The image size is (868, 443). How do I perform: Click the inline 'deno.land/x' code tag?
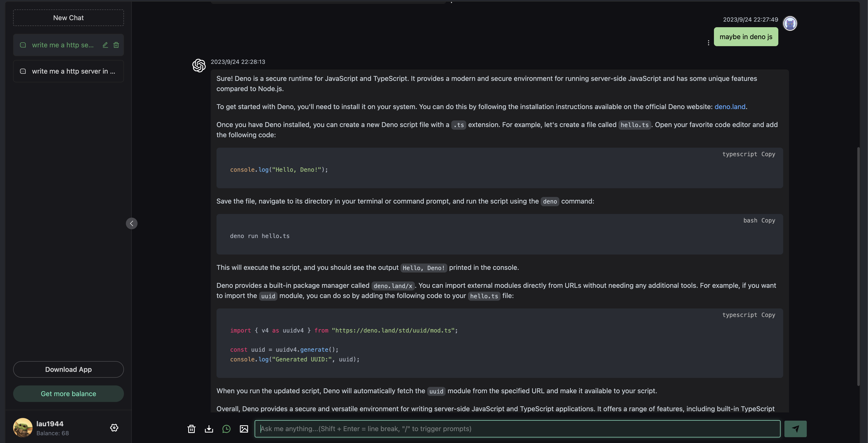coord(393,286)
